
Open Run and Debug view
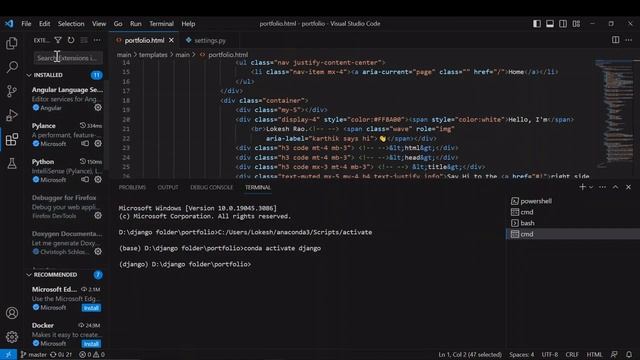click(12, 116)
